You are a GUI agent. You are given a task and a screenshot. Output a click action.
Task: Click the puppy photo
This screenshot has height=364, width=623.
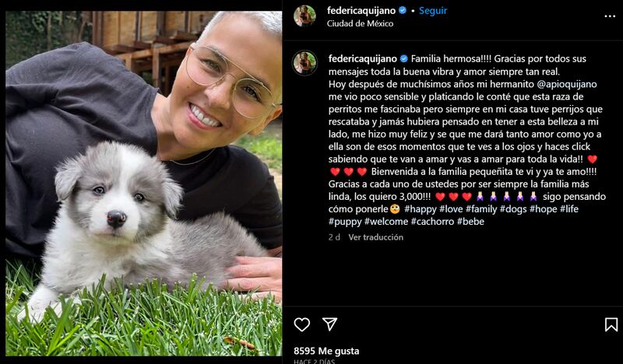[144, 183]
